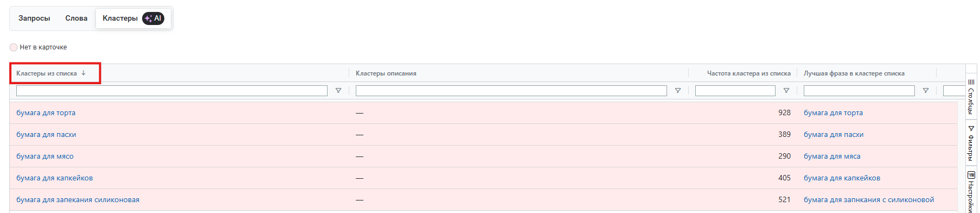Focus the Частота кластера filter input field
980x213 pixels.
click(x=735, y=91)
